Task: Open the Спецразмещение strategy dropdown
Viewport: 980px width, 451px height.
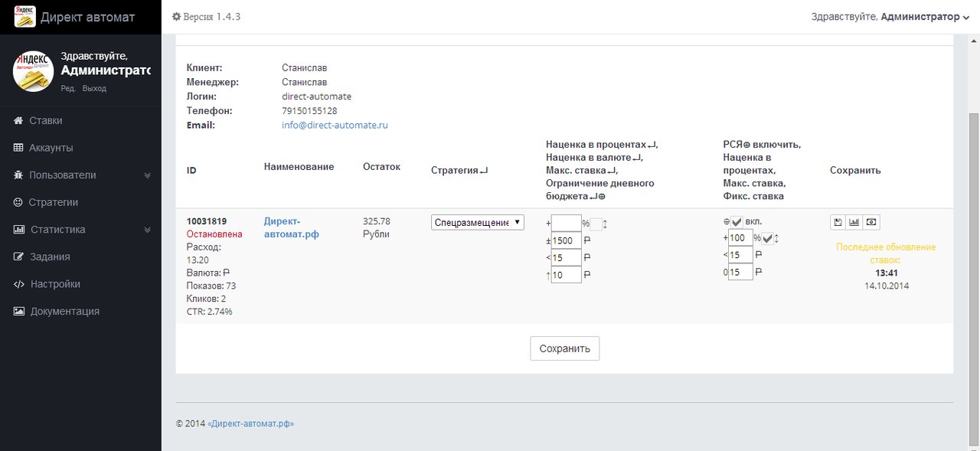Action: point(478,223)
